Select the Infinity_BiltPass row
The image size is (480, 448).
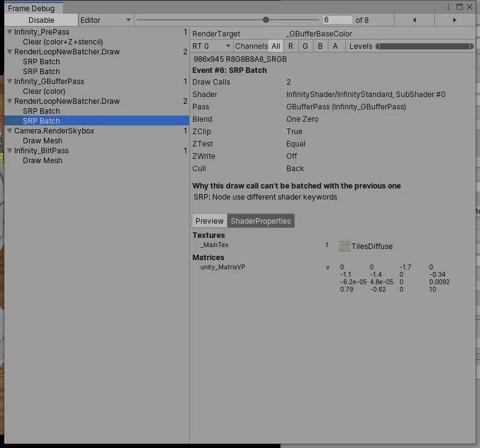[96, 150]
